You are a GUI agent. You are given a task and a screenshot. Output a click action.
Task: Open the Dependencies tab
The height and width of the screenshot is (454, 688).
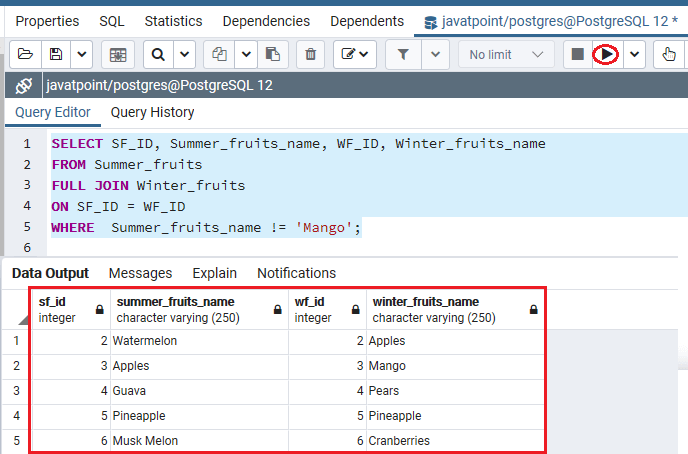click(266, 21)
